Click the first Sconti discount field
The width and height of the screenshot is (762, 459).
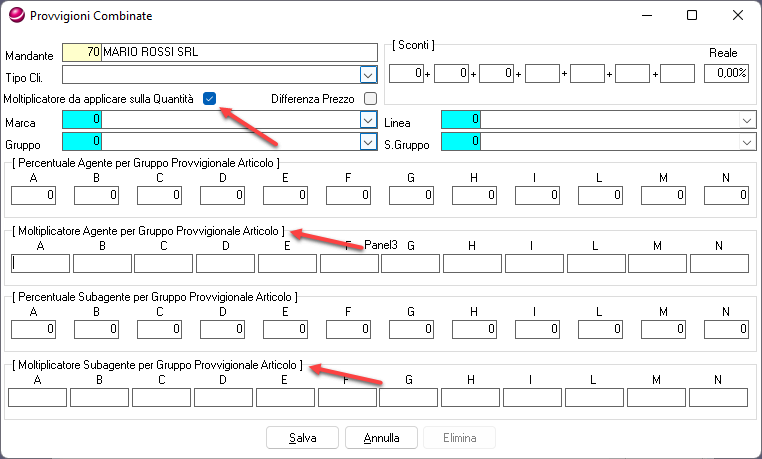pyautogui.click(x=405, y=73)
